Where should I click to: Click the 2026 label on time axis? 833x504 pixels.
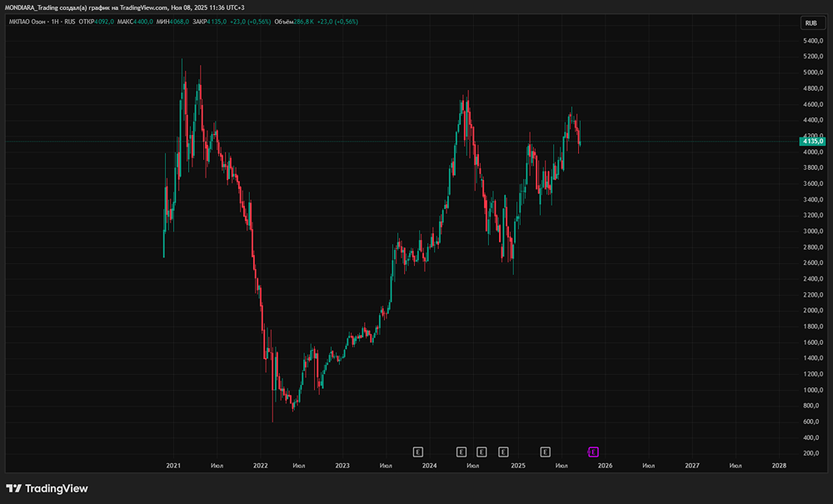tap(605, 466)
